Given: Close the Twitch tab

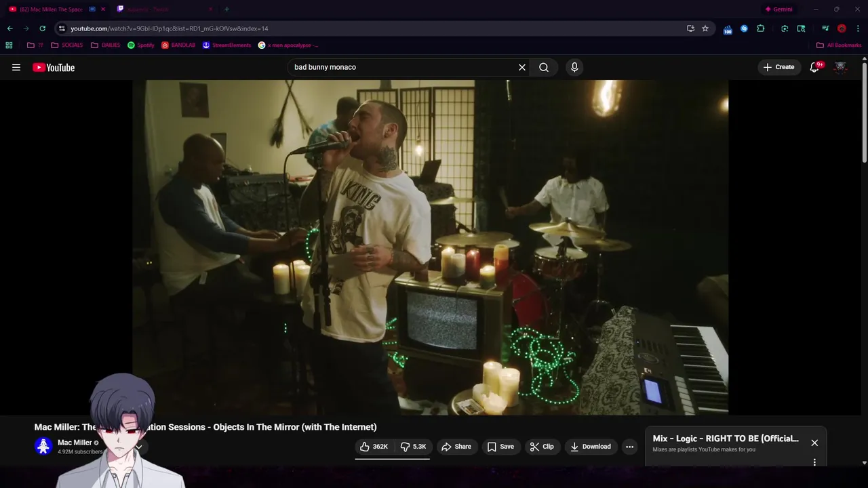Looking at the screenshot, I should click(210, 9).
